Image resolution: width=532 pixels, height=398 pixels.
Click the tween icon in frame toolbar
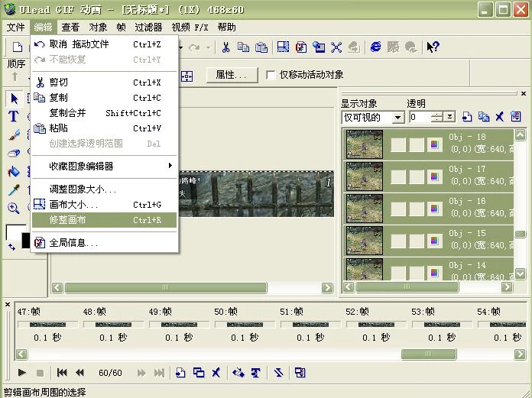(x=238, y=373)
